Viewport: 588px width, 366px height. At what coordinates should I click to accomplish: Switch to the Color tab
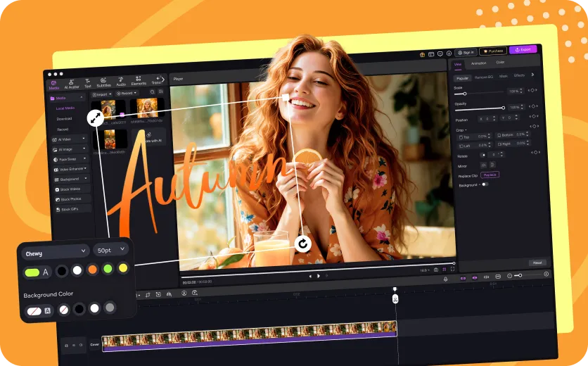pyautogui.click(x=500, y=63)
